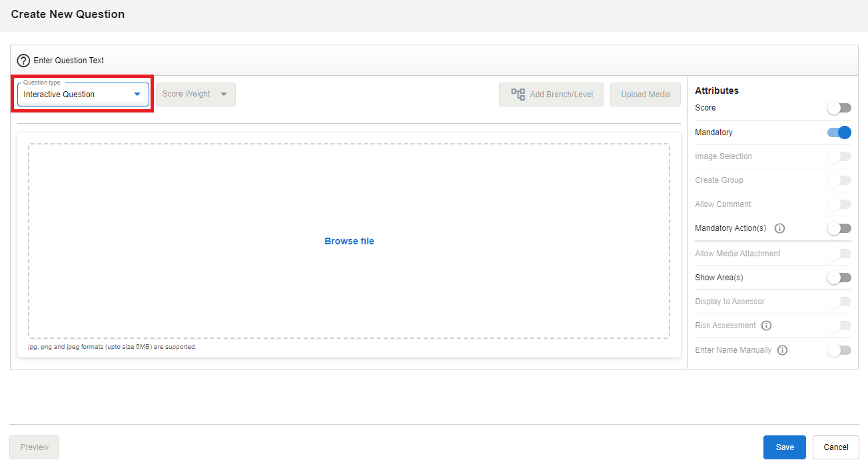868x468 pixels.
Task: Turn off the Mandatory toggle
Action: click(839, 132)
